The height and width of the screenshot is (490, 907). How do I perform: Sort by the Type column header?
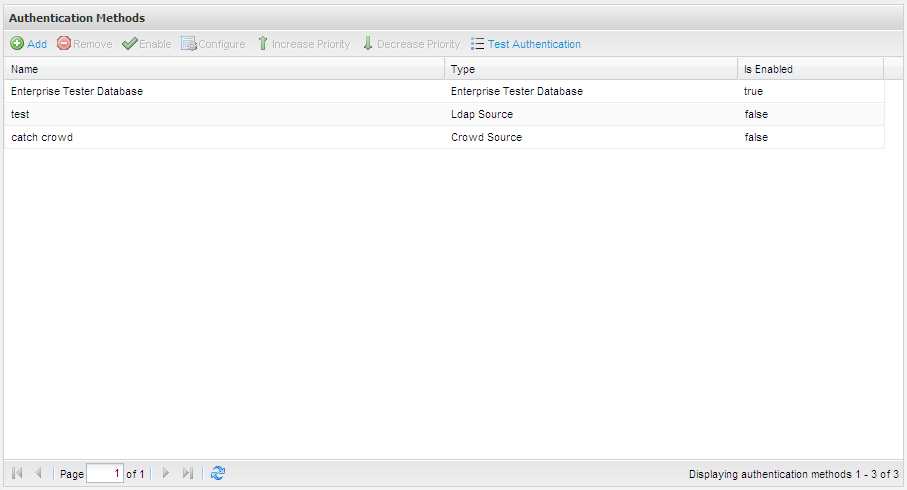590,69
